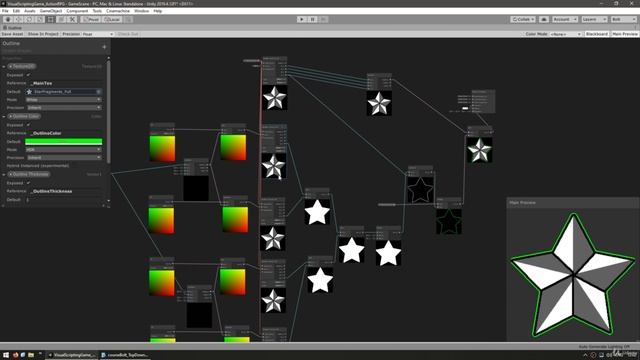Screen dimensions: 640x360
Task: Open File Explorer folder in taskbar
Action: pyautogui.click(x=31, y=355)
